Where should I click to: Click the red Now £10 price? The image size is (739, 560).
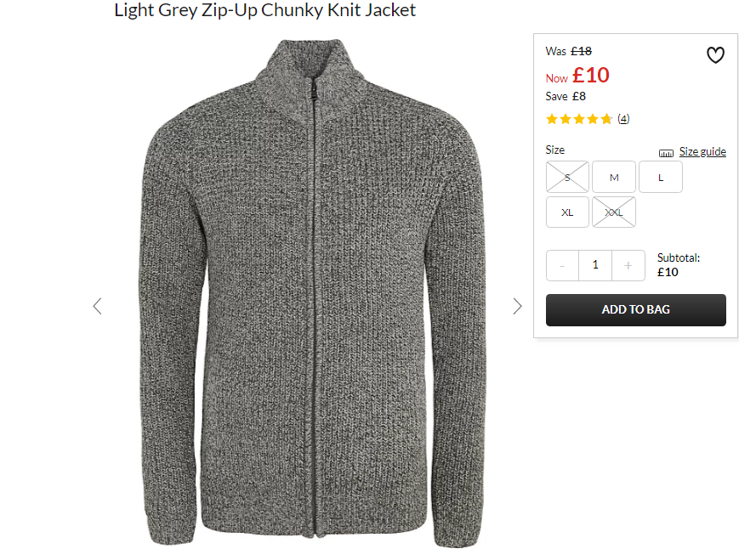click(577, 76)
